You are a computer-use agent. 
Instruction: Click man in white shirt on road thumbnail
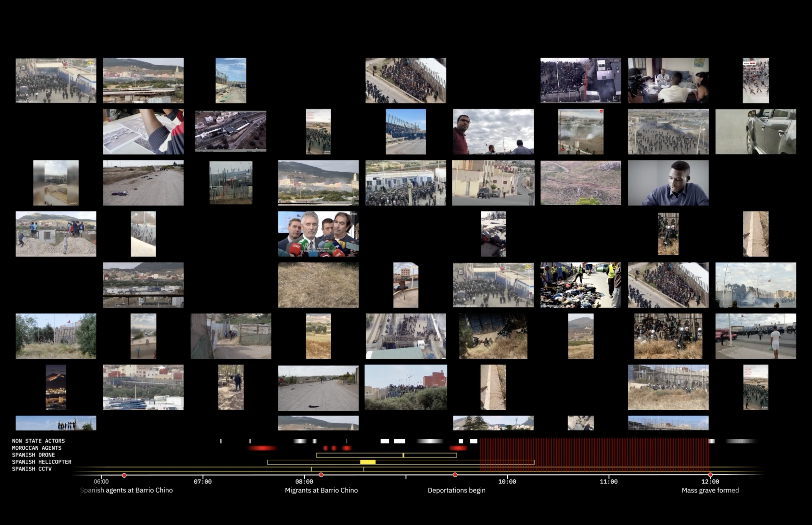pyautogui.click(x=755, y=336)
